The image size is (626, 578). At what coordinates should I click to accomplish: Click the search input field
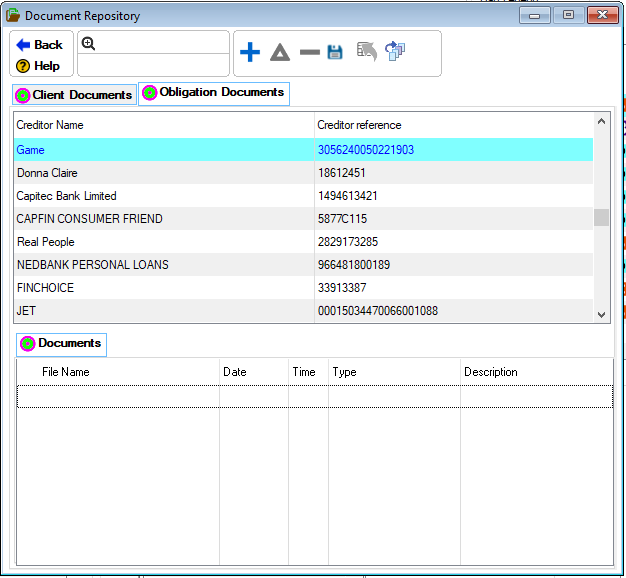tap(162, 43)
